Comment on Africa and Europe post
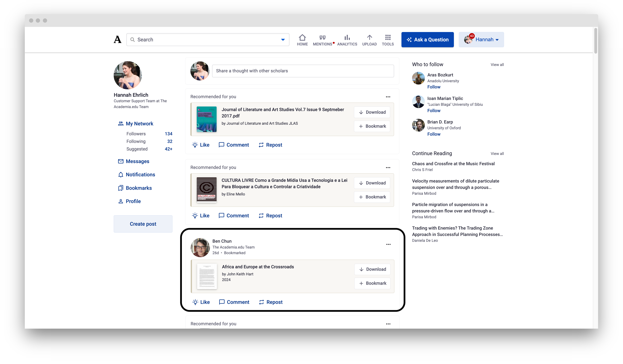 point(234,302)
